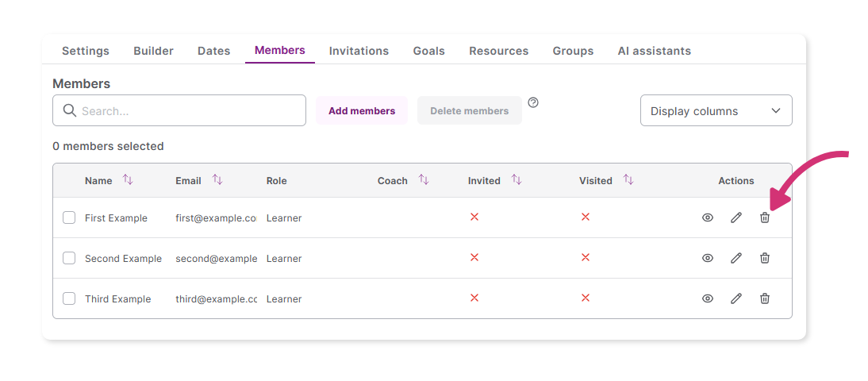
Task: Sort by Invited column arrows
Action: pyautogui.click(x=517, y=180)
